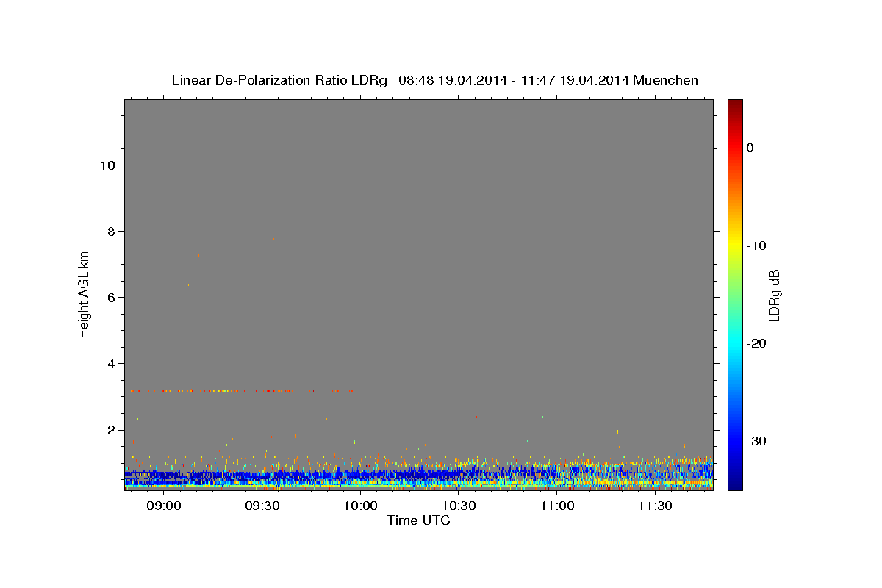Click the 'LDRg dB' colorbar label
The image size is (882, 588).
tap(773, 295)
